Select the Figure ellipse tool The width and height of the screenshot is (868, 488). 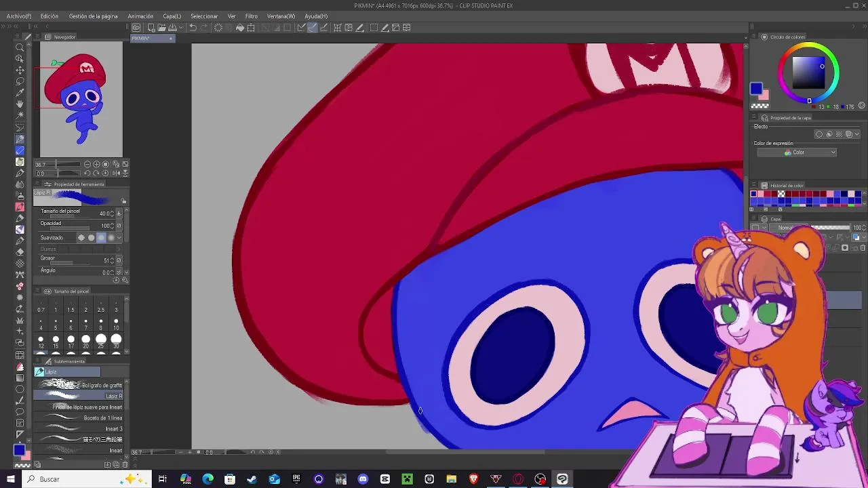tap(20, 389)
